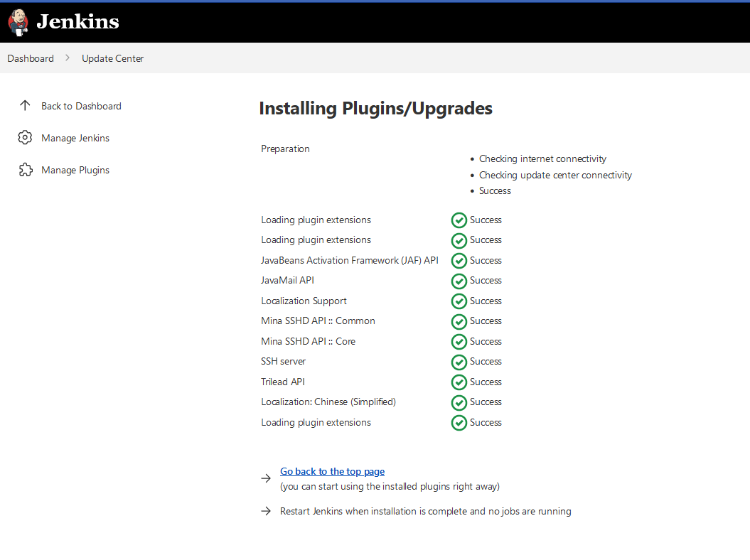
Task: Click the arrow icon beside Restart Jenkins
Action: coord(266,511)
